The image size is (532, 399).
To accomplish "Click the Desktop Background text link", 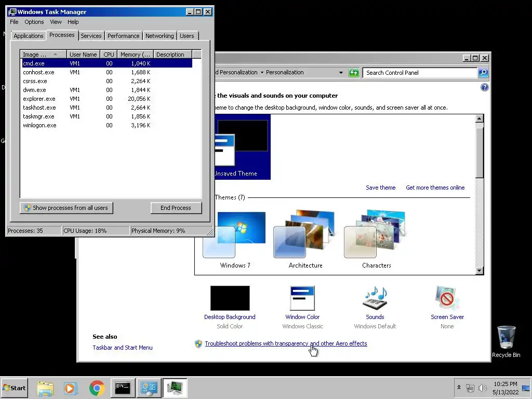I will [230, 317].
